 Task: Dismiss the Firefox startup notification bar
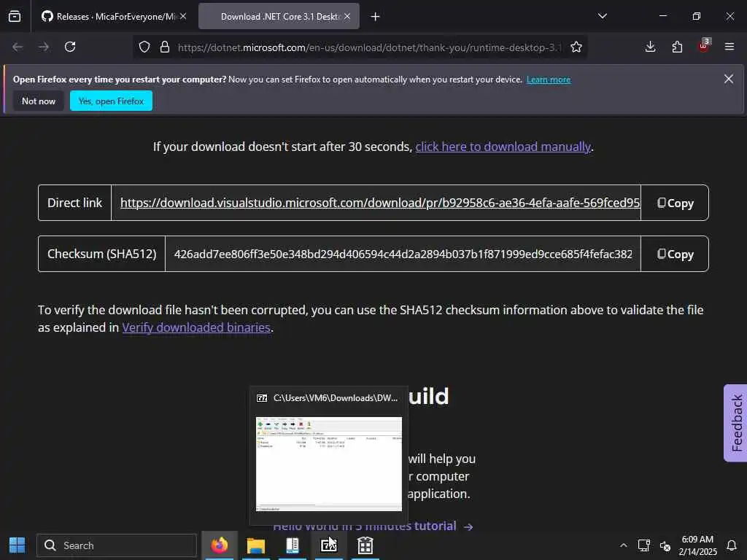point(729,79)
